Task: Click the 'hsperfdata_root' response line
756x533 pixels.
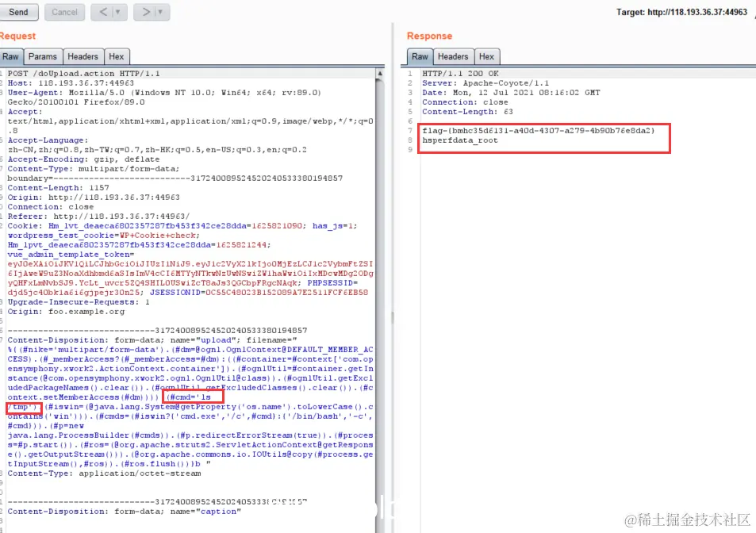Action: 459,140
